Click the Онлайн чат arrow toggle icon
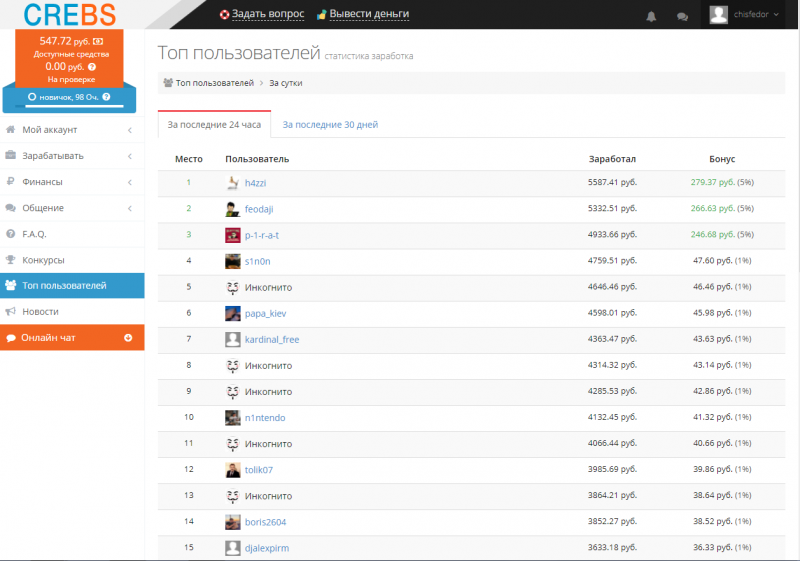Image resolution: width=800 pixels, height=561 pixels. [x=128, y=338]
